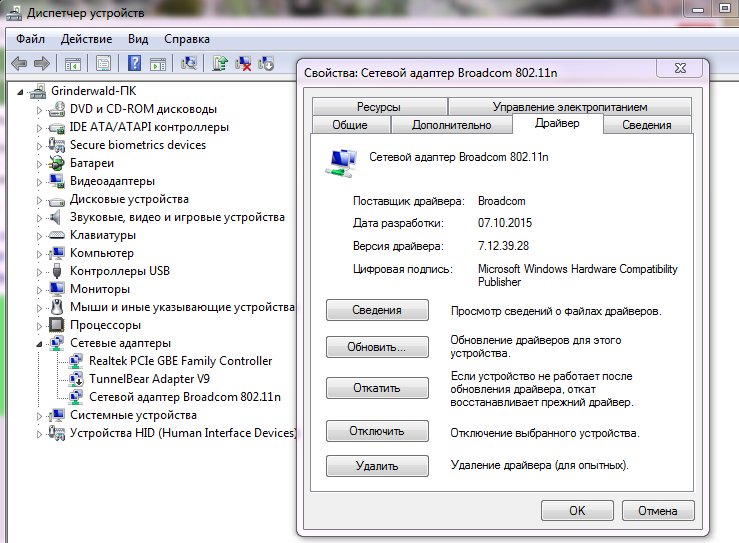Select Сетевой адаптер Broadcom 802.11n tree item
The image size is (739, 543).
coord(185,397)
